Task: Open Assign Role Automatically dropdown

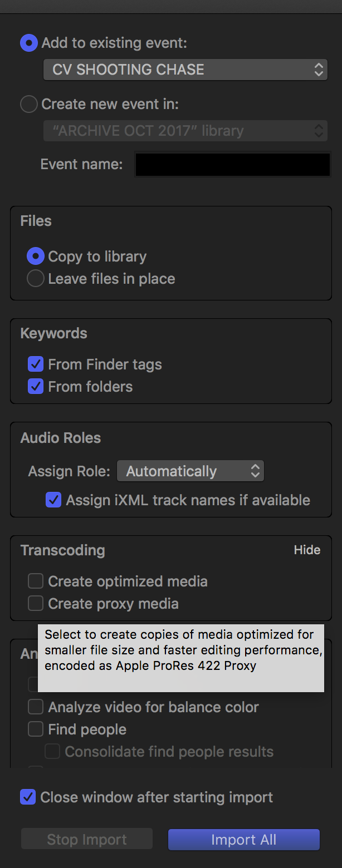Action: [190, 471]
